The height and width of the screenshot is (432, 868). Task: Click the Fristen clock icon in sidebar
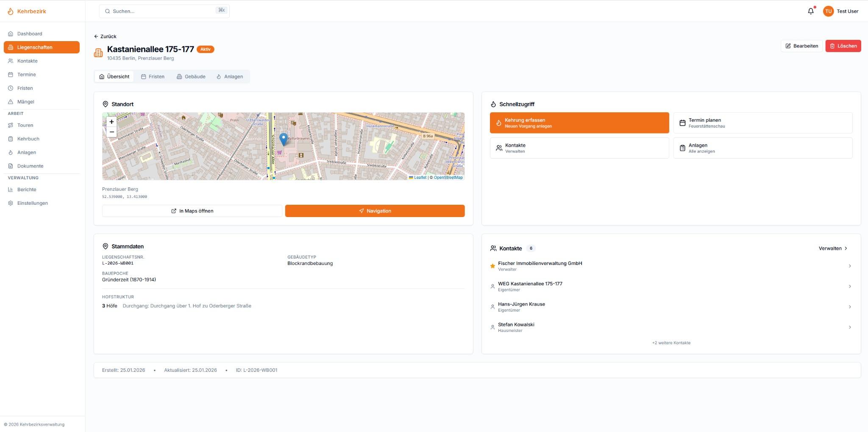point(11,88)
